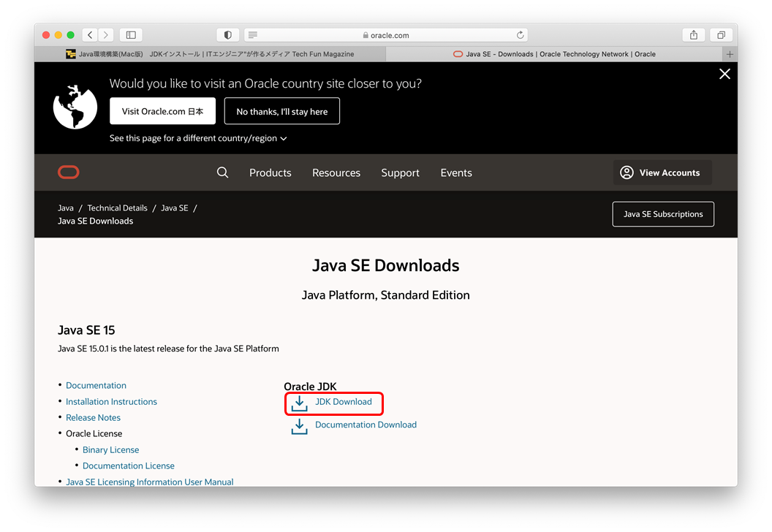The width and height of the screenshot is (772, 532).
Task: Click the Java SE 15 heading
Action: [86, 330]
